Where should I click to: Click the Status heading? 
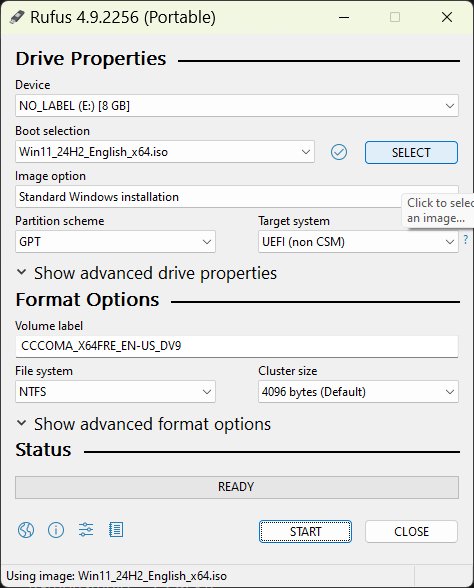coord(43,450)
